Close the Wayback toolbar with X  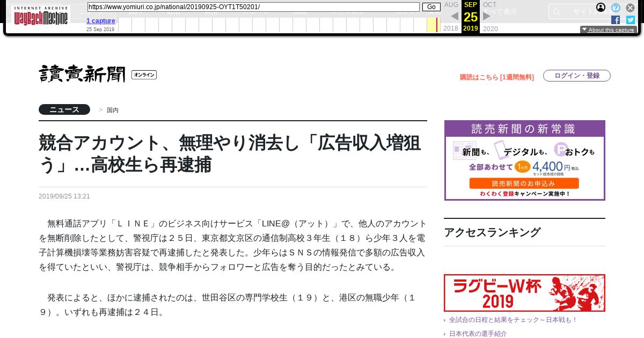(x=631, y=8)
